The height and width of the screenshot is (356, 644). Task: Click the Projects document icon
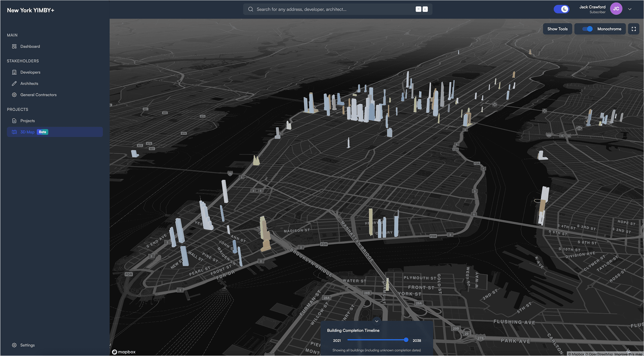[x=14, y=121]
